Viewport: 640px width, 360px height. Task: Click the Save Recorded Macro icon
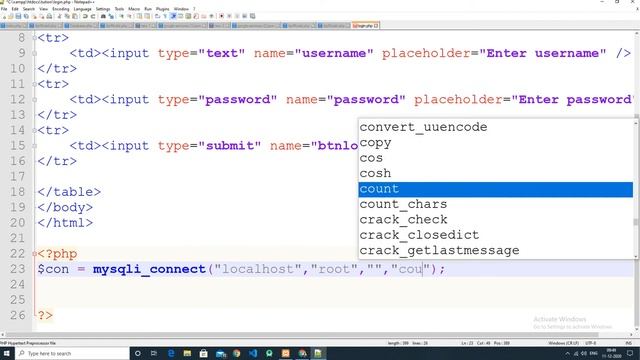click(252, 16)
